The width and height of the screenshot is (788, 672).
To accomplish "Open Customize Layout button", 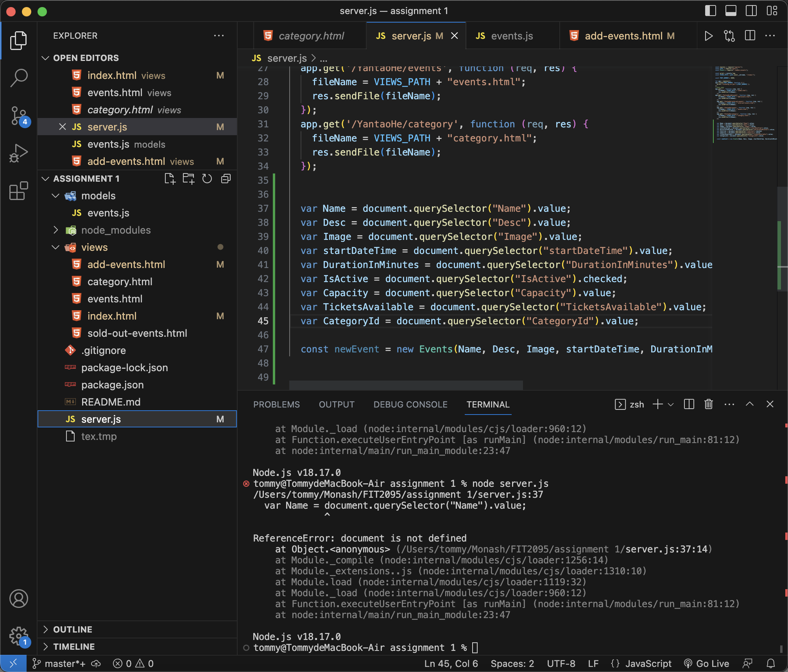I will pos(772,11).
